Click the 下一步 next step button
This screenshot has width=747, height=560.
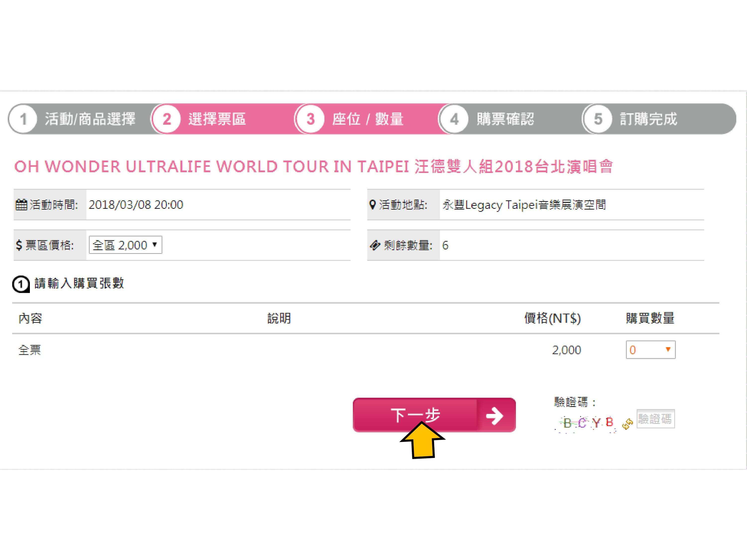[415, 415]
